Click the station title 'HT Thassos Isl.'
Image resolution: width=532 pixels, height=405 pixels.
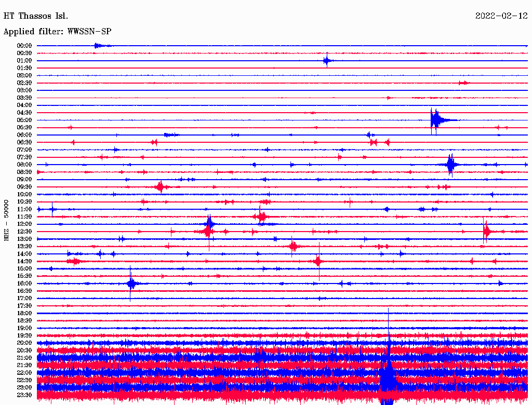tap(36, 16)
